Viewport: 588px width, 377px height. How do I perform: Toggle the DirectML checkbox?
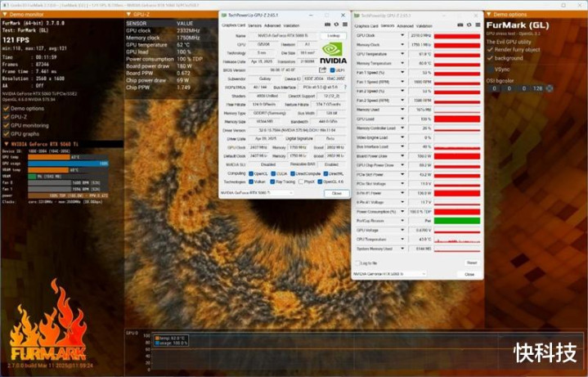(325, 173)
